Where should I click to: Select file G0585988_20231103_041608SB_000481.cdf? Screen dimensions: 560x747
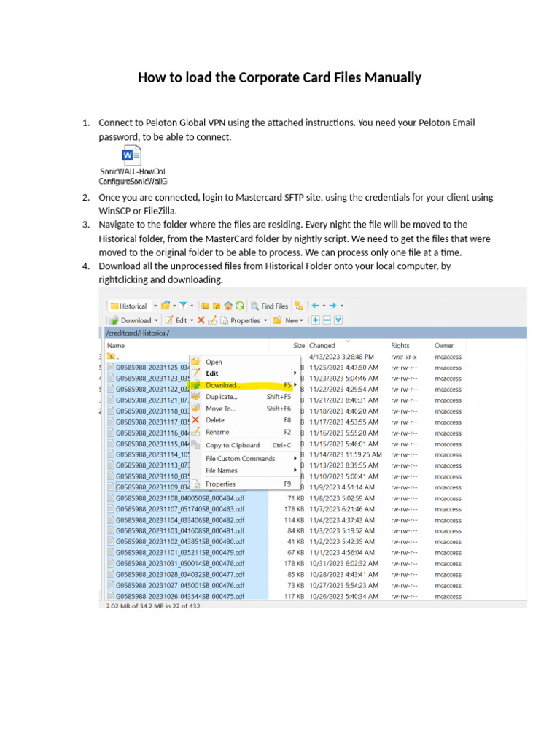point(180,531)
